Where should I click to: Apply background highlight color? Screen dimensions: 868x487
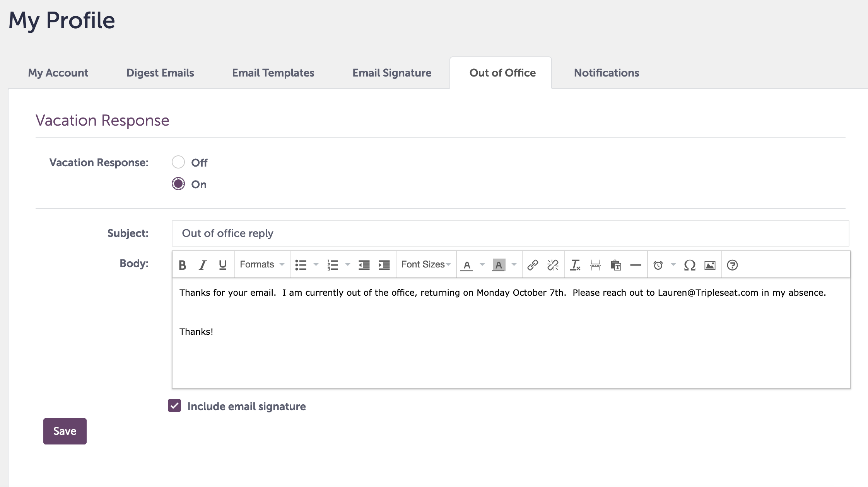pos(499,265)
